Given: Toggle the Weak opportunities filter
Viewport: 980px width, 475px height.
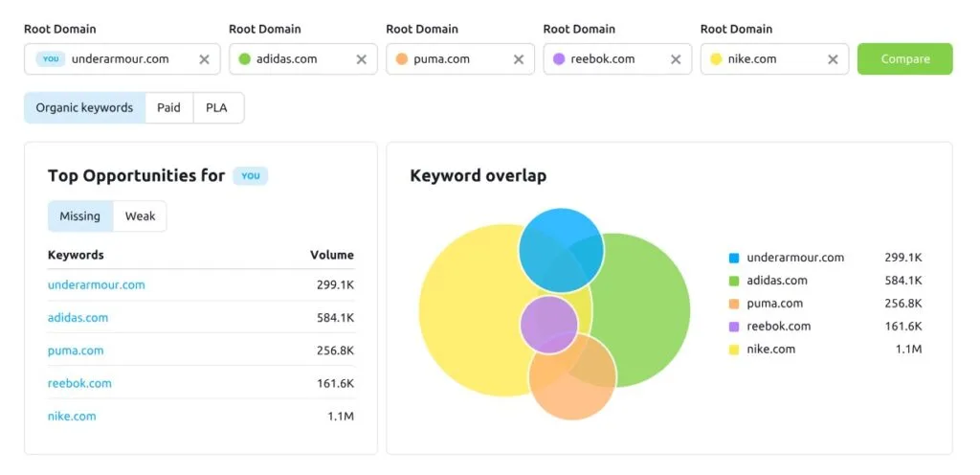Looking at the screenshot, I should click(140, 216).
